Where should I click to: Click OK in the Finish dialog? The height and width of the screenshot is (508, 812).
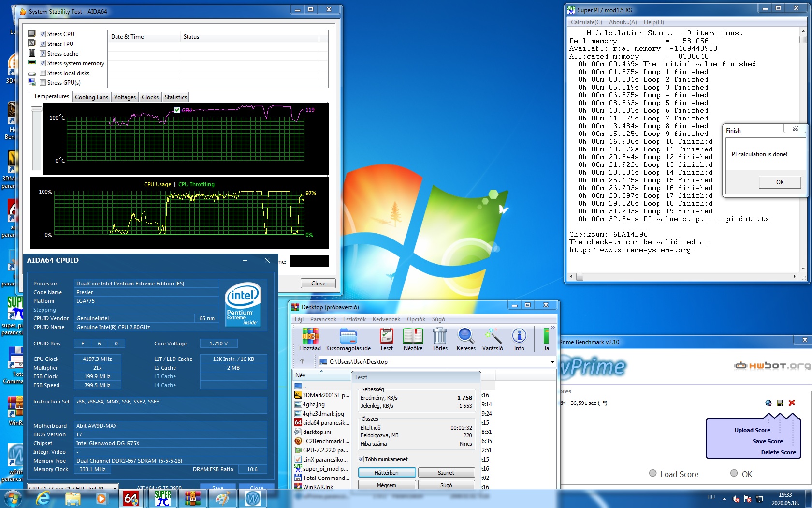tap(780, 182)
